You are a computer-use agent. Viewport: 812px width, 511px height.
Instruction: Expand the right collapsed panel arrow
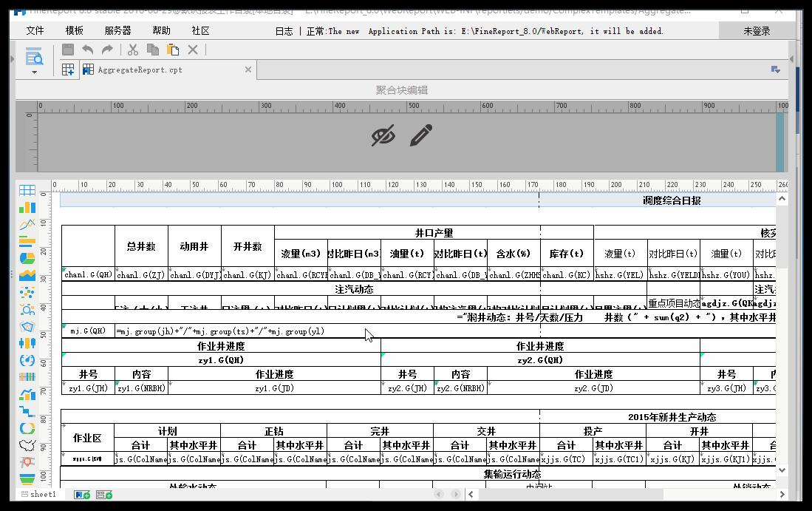pos(791,59)
